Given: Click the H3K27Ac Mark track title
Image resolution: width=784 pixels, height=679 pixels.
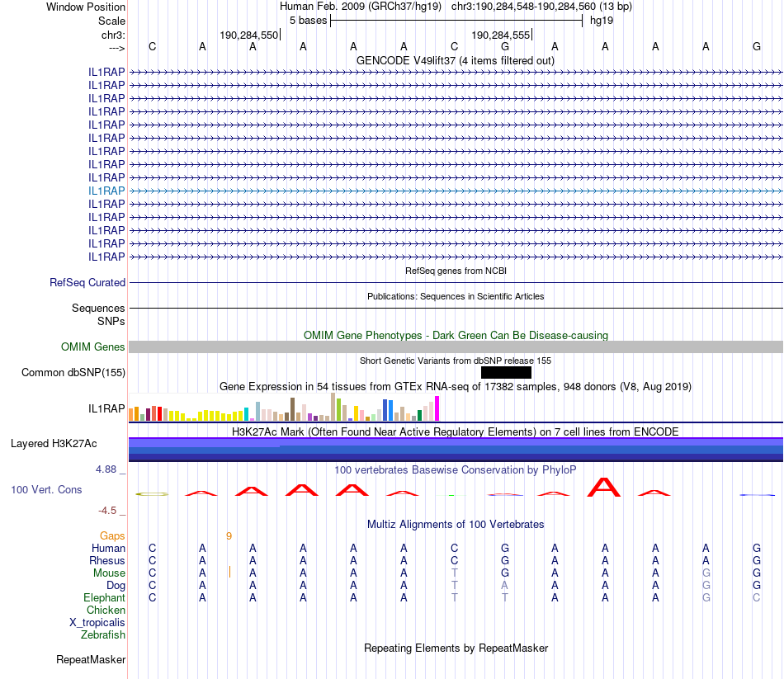Looking at the screenshot, I should click(x=456, y=432).
